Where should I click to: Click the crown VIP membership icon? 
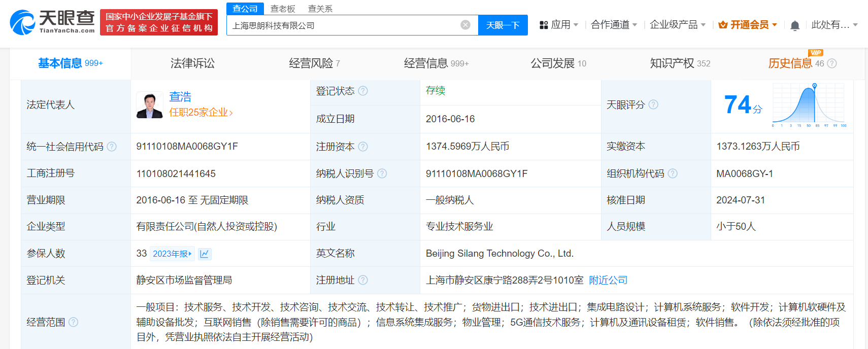click(723, 25)
